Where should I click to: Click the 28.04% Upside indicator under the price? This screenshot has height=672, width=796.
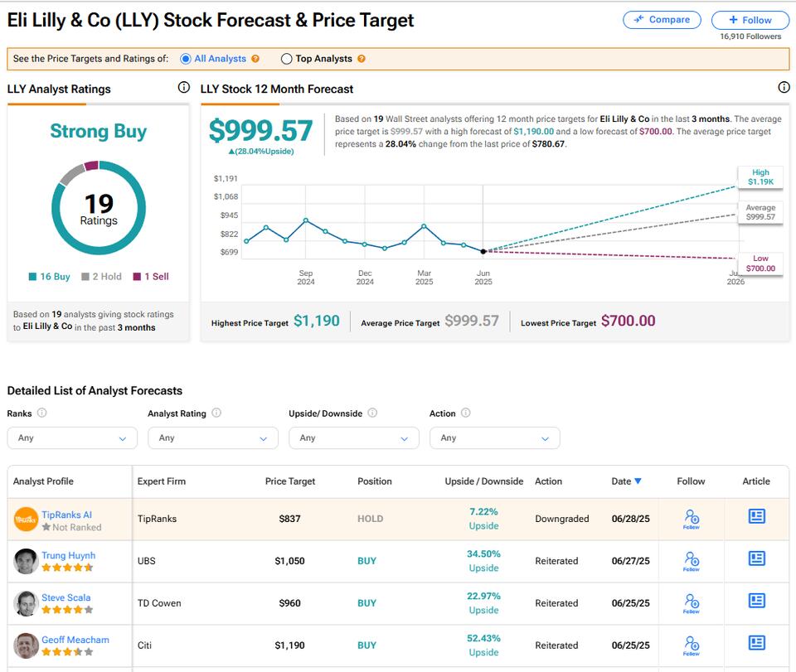pos(261,151)
